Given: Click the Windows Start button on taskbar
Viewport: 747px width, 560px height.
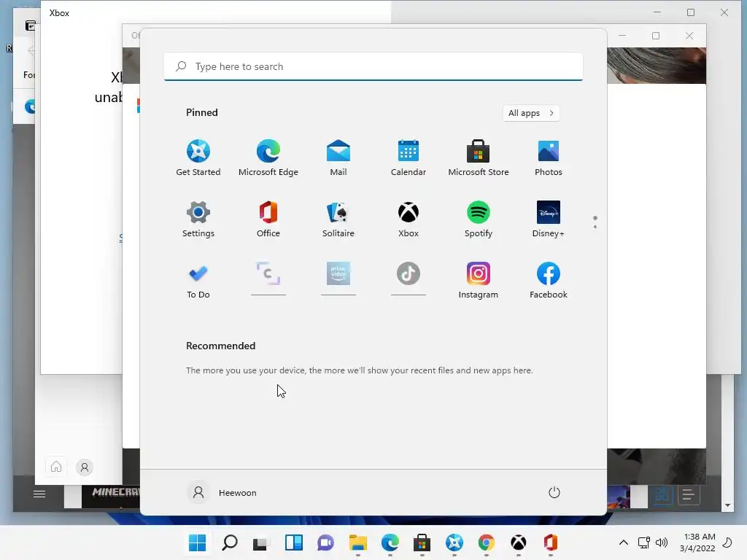Looking at the screenshot, I should (x=197, y=542).
